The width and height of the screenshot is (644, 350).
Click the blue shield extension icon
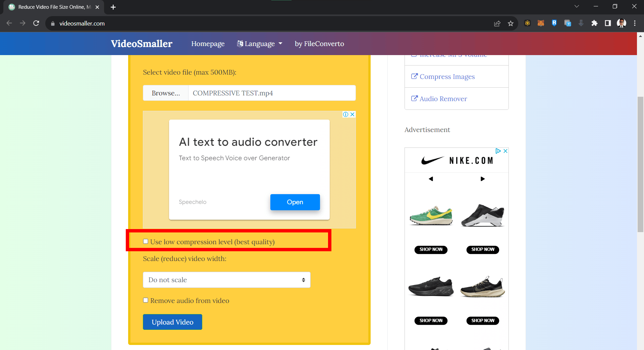pyautogui.click(x=554, y=23)
